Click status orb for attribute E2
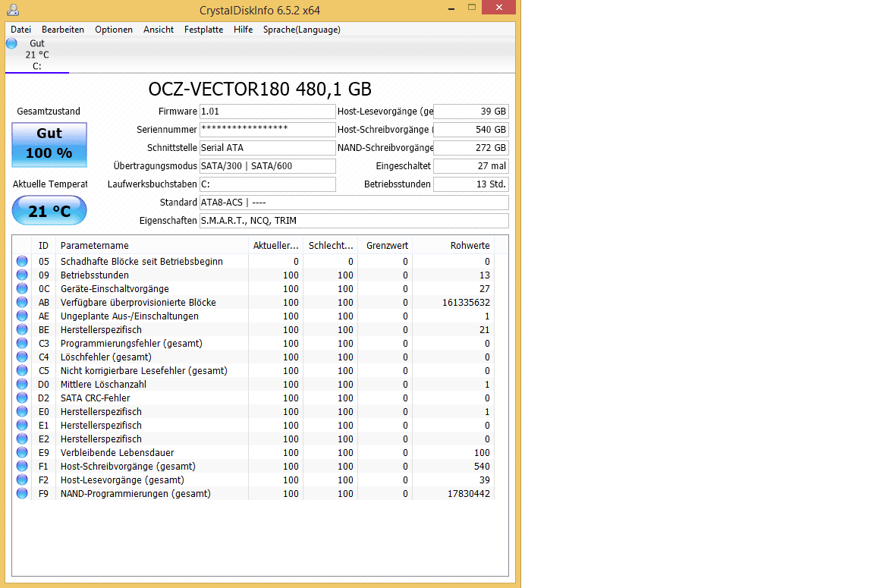Screen dimensions: 874x588 22,439
